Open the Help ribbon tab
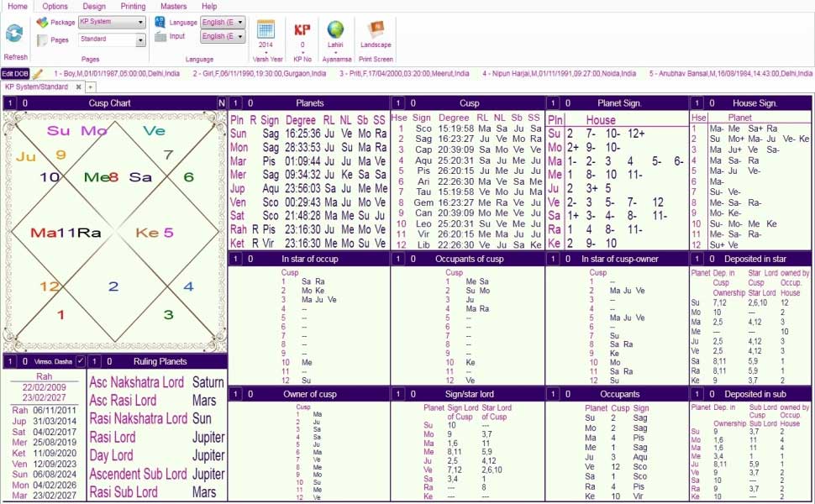 point(209,6)
